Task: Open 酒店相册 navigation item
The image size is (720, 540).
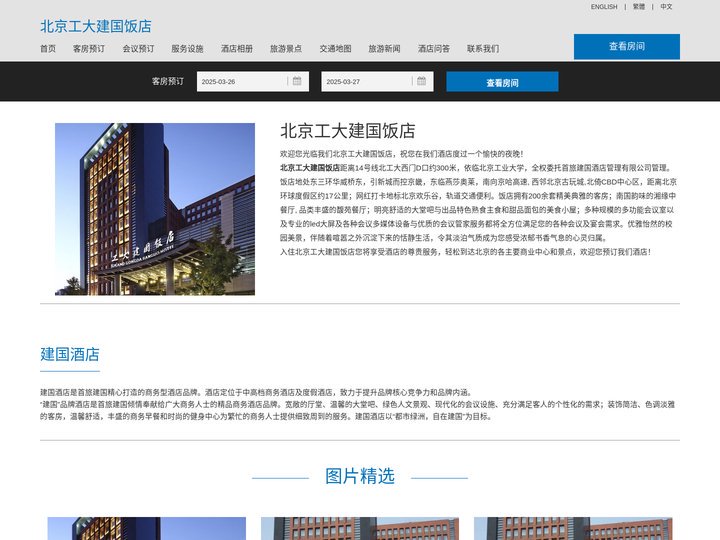Action: (237, 48)
